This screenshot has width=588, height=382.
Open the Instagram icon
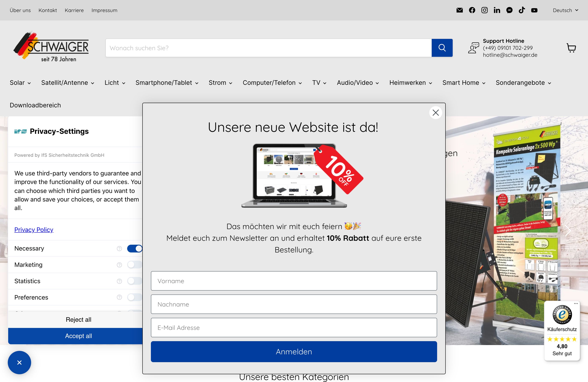point(485,10)
